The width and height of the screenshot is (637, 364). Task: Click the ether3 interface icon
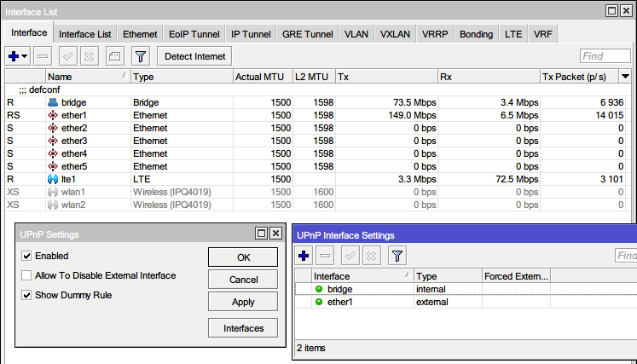(53, 141)
